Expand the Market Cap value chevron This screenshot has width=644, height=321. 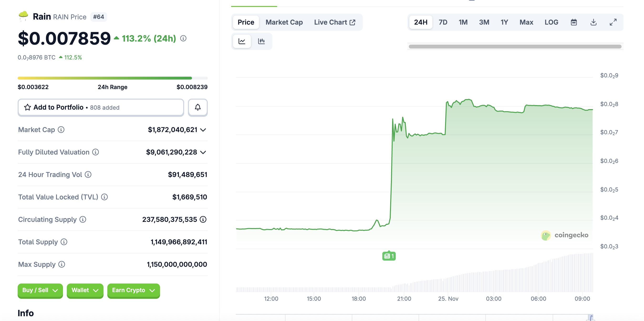(203, 130)
